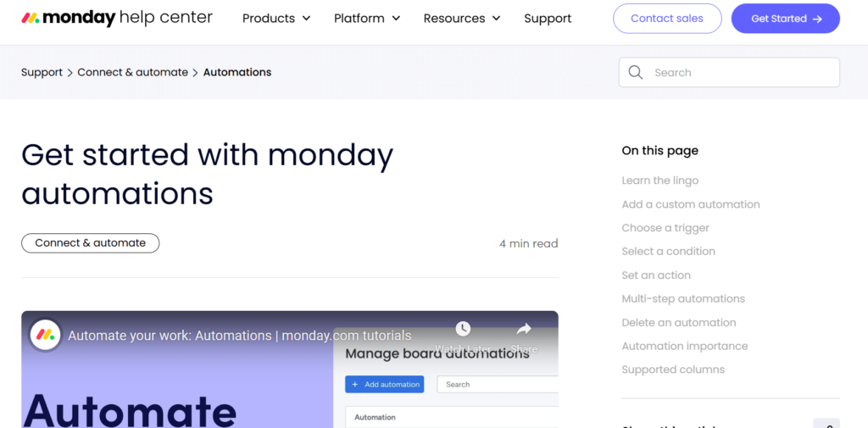This screenshot has width=868, height=428.
Task: Jump to Set an action section
Action: 656,275
